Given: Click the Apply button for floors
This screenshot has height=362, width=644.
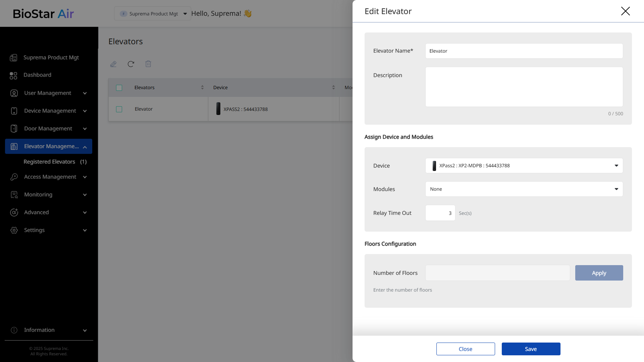Looking at the screenshot, I should tap(599, 273).
